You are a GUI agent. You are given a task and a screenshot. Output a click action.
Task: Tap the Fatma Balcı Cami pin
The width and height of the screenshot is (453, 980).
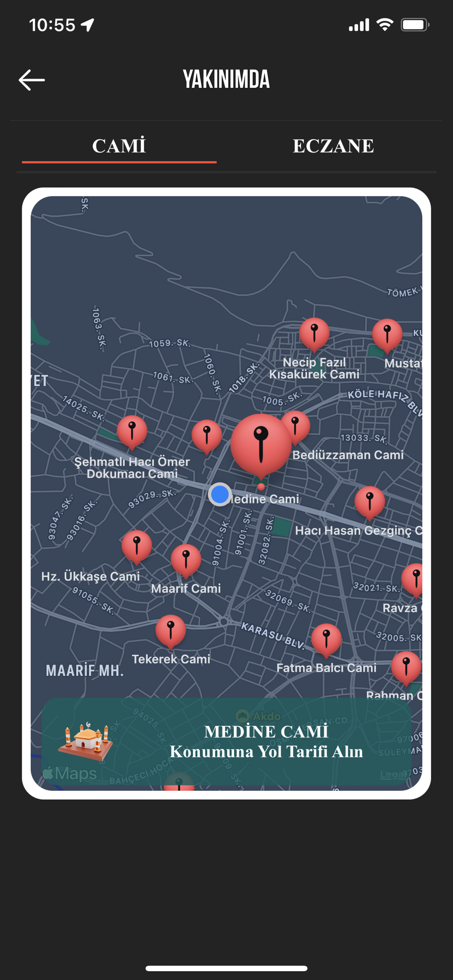click(326, 641)
